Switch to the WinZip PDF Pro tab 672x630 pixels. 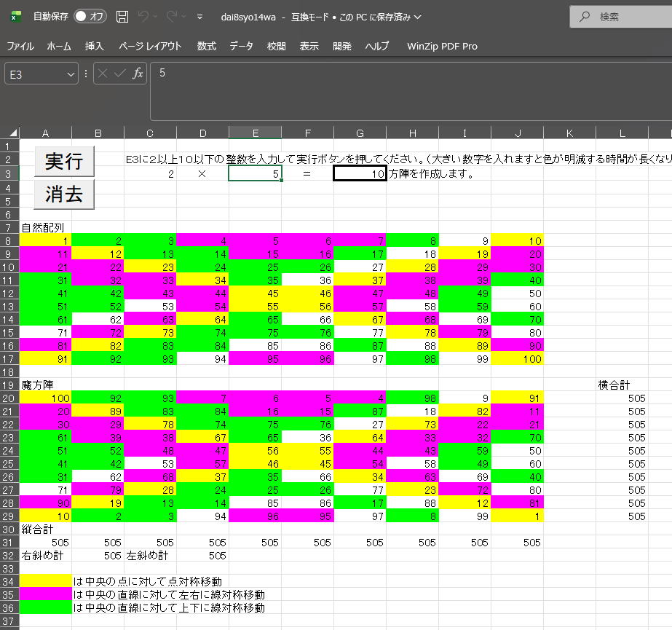click(x=442, y=46)
